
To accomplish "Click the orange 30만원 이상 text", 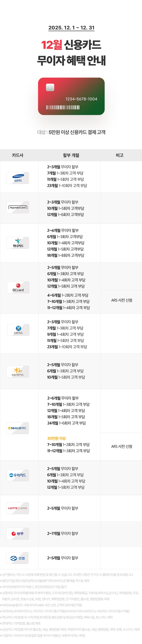I will click(57, 438).
